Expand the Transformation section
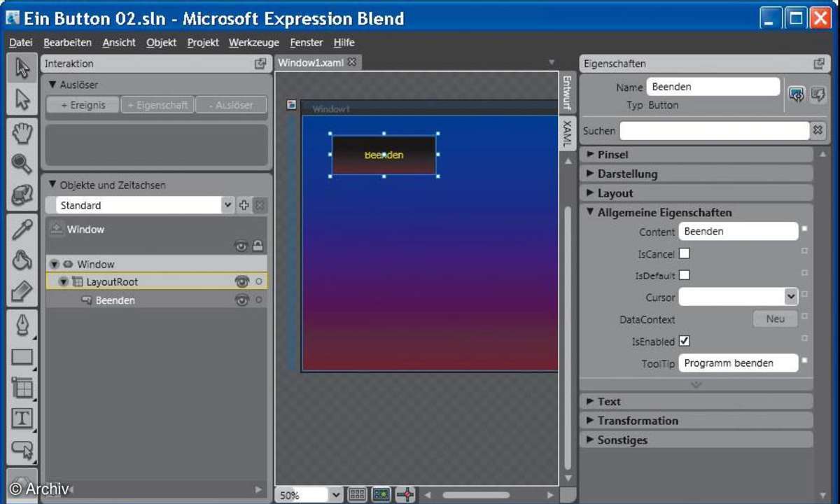Screen dimensions: 840x504 [x=637, y=421]
